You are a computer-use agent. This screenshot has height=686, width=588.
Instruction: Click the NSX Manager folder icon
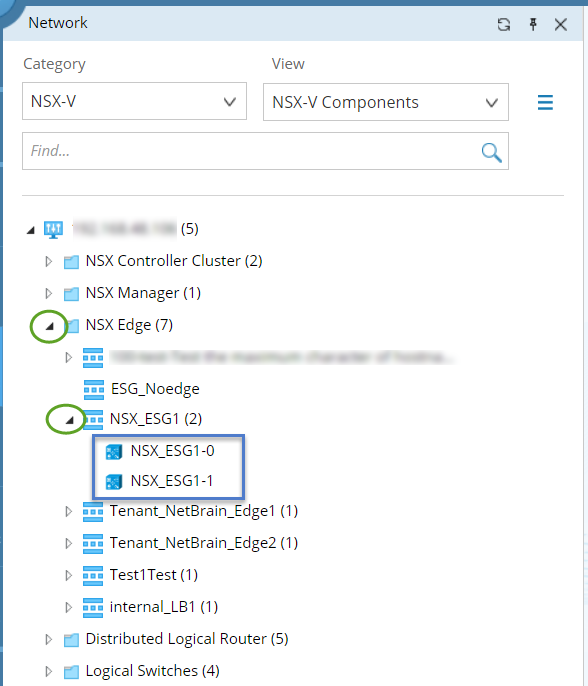coord(71,294)
